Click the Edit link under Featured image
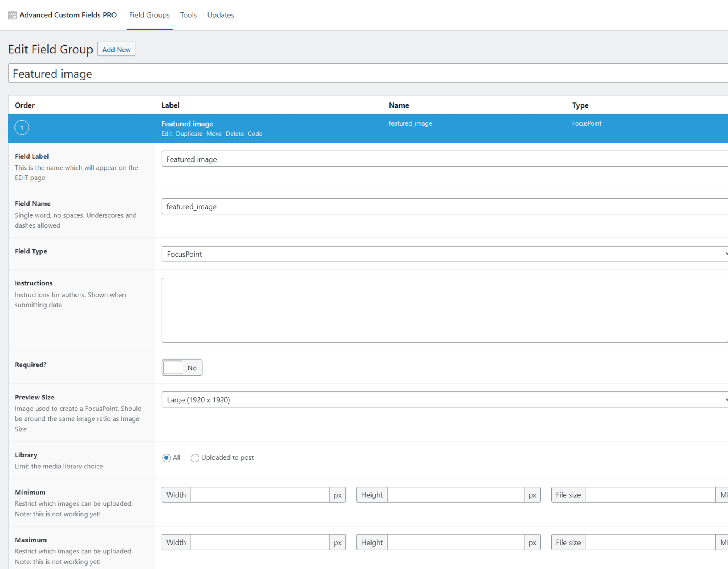Image resolution: width=728 pixels, height=569 pixels. pos(166,134)
